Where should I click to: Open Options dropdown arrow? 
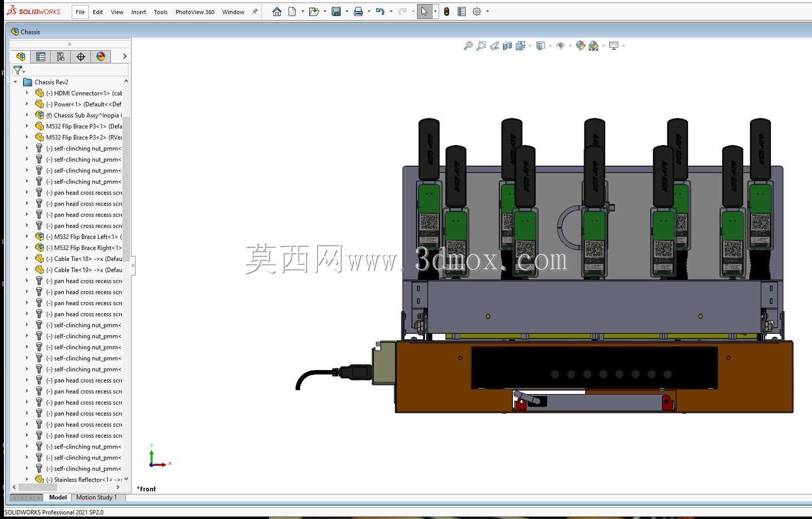click(x=487, y=12)
